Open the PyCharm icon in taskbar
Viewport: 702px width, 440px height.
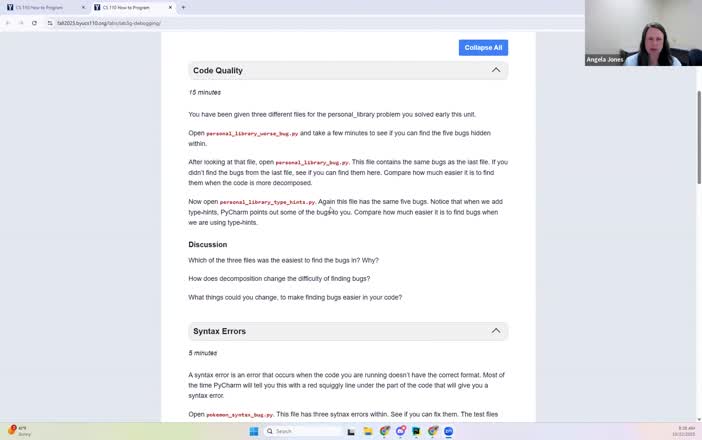pos(416,431)
